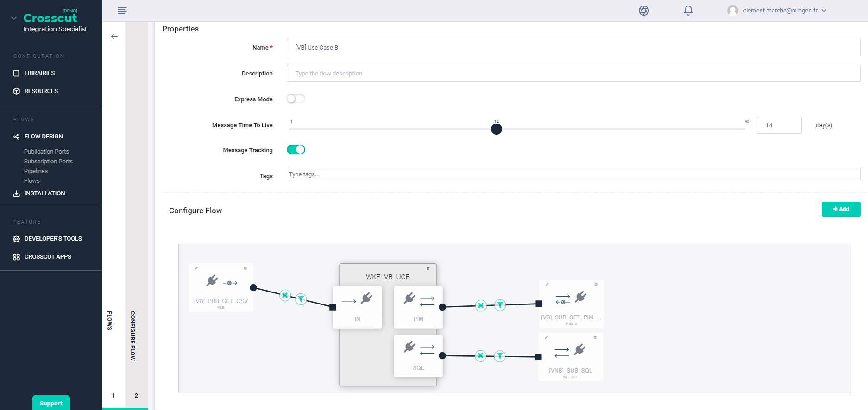Click the output connector dot of PUB_GET_CSV
The height and width of the screenshot is (410, 868).
[x=253, y=288]
